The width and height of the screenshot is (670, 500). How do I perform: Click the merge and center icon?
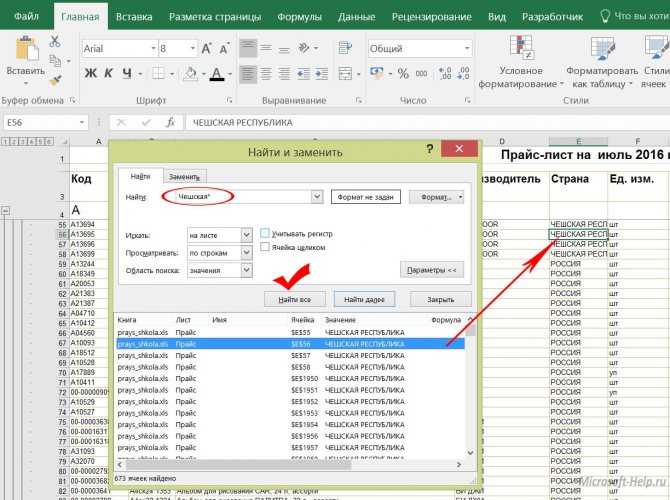point(345,74)
